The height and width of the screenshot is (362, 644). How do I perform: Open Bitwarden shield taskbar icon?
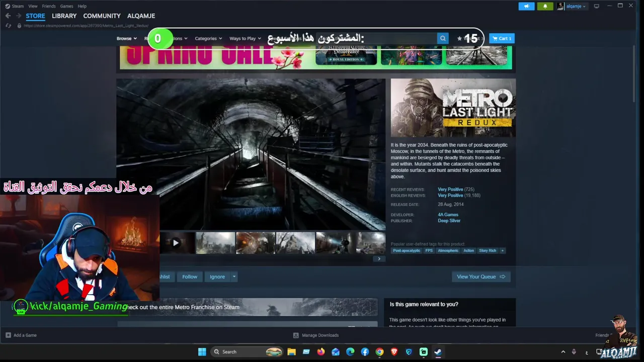[x=409, y=351]
